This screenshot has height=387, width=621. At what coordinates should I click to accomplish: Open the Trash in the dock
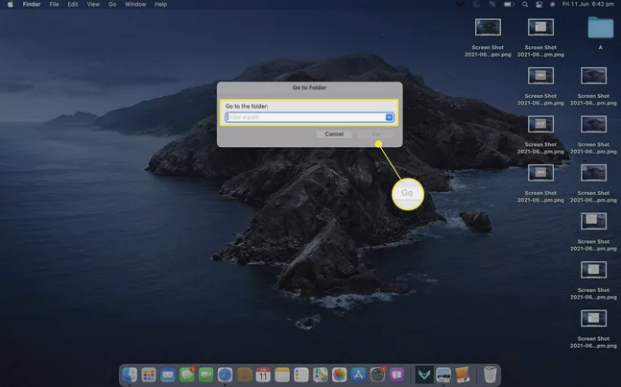click(490, 375)
